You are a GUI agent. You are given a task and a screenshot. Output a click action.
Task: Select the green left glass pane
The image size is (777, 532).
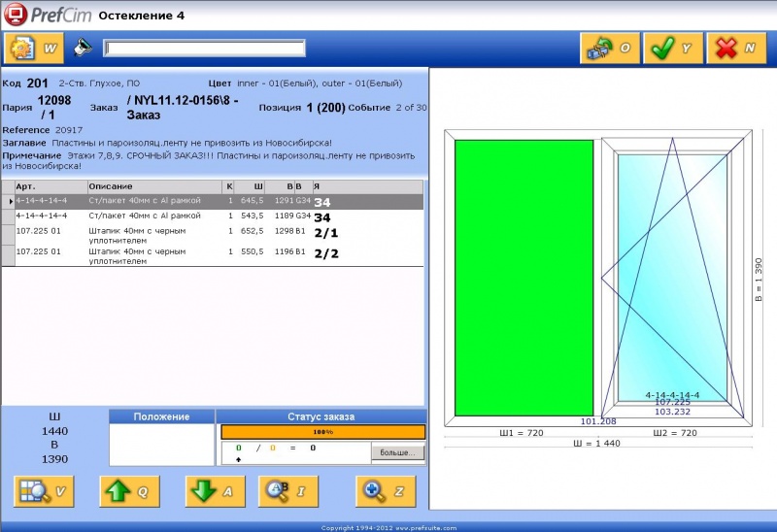click(x=524, y=278)
